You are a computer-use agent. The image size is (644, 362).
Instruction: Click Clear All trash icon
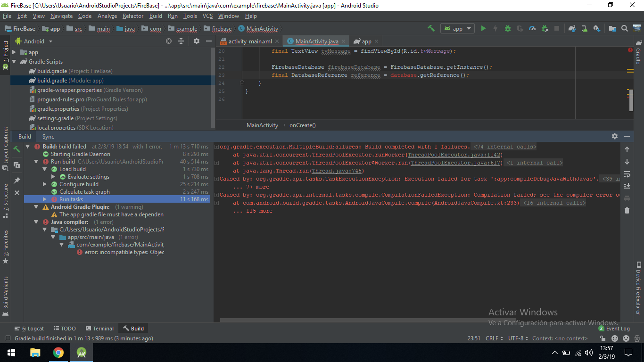point(627,211)
